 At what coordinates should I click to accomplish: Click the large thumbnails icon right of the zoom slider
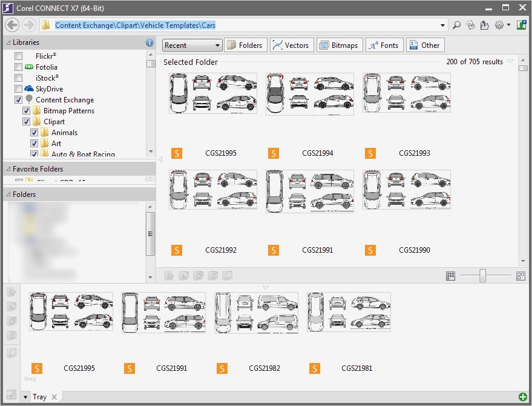521,276
